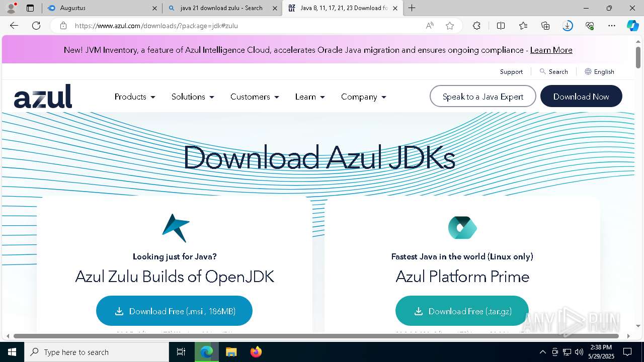Expand the Learn menu

(x=310, y=97)
